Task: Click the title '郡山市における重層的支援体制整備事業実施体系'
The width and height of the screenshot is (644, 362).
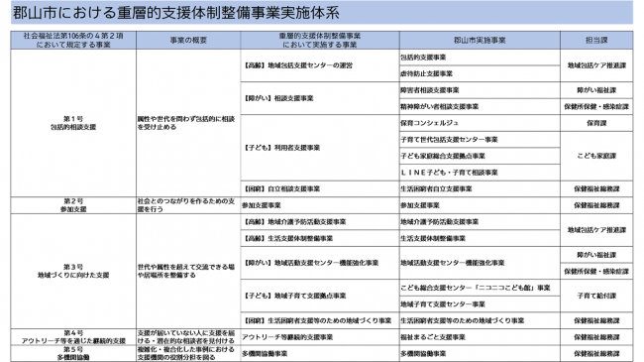Action: 175,13
